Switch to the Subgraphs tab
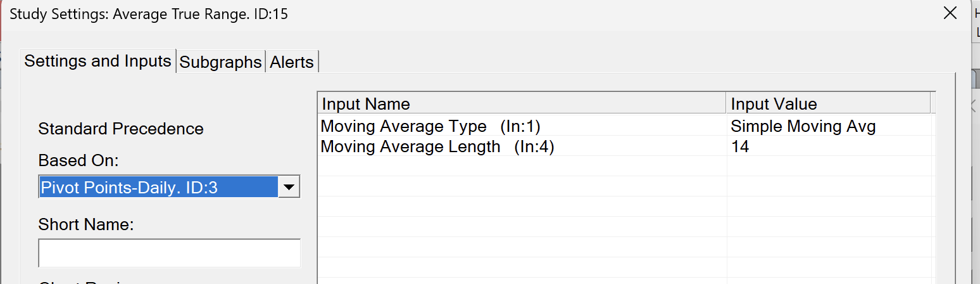The width and height of the screenshot is (980, 284). click(x=220, y=62)
